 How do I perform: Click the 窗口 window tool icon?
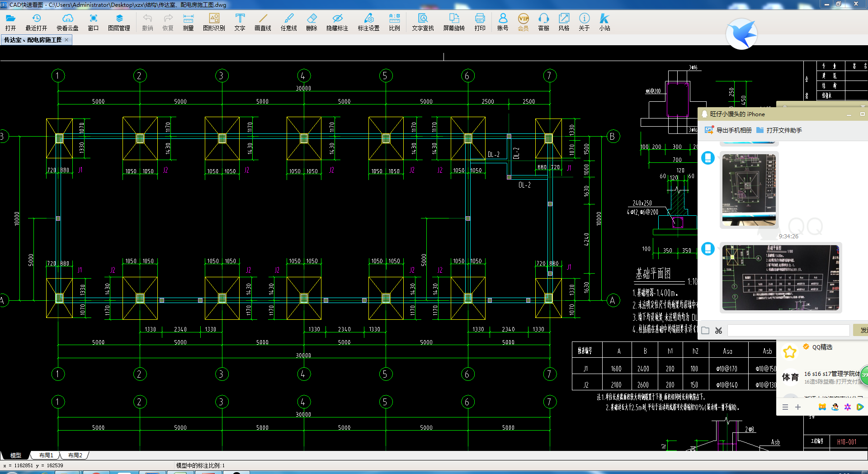click(x=93, y=22)
